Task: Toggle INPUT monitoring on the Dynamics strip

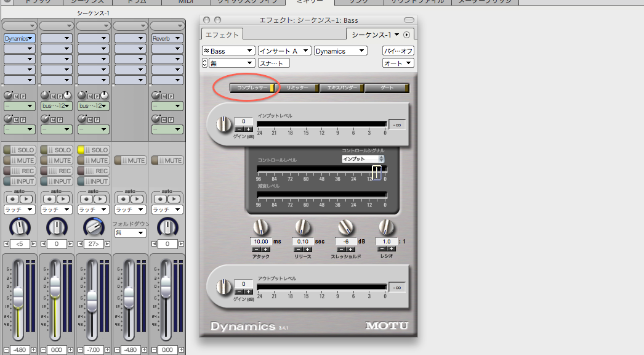Action: pyautogui.click(x=19, y=181)
